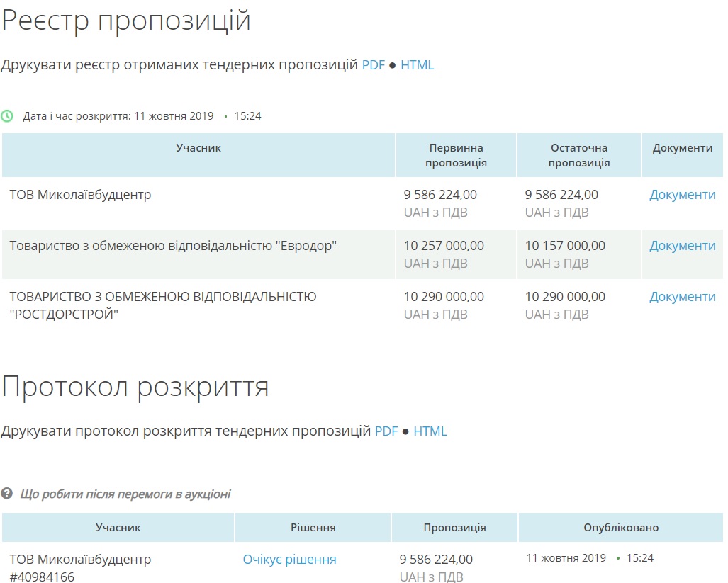Open HTML version of bids register
The image size is (728, 583).
pyautogui.click(x=417, y=65)
